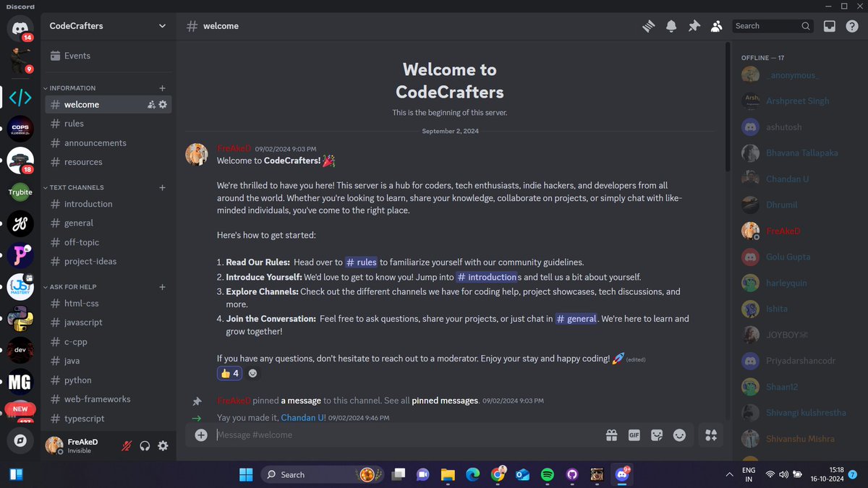This screenshot has height=488, width=868.
Task: Open the general channel in sidebar
Action: 109,223
